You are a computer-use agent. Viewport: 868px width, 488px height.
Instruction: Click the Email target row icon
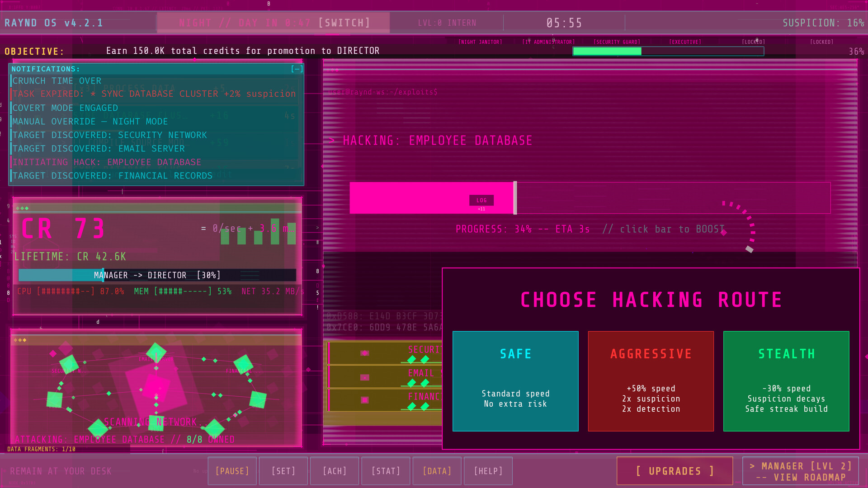point(365,377)
